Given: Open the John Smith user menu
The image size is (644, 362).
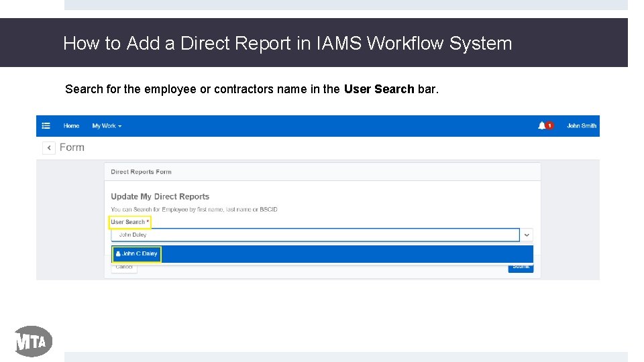Looking at the screenshot, I should point(582,125).
